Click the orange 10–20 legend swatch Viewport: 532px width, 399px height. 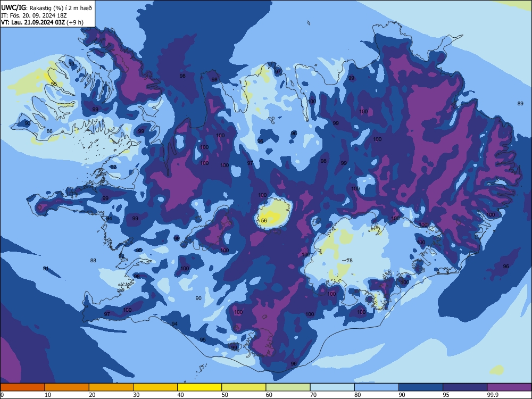67,387
